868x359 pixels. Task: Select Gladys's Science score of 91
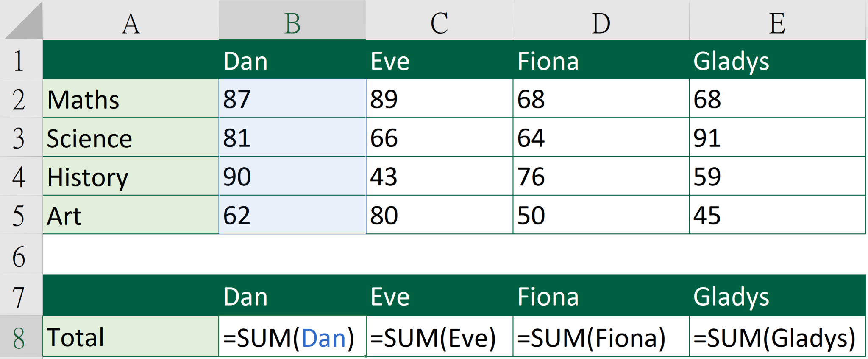(777, 137)
